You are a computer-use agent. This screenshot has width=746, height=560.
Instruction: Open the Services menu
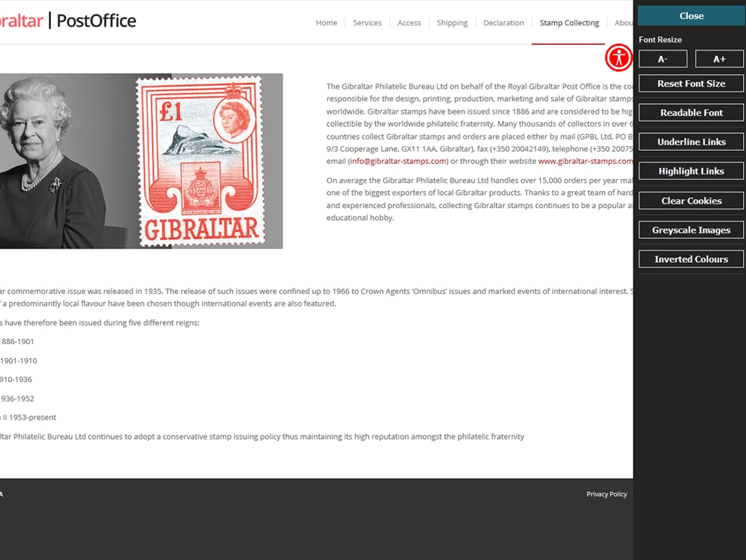(x=367, y=23)
